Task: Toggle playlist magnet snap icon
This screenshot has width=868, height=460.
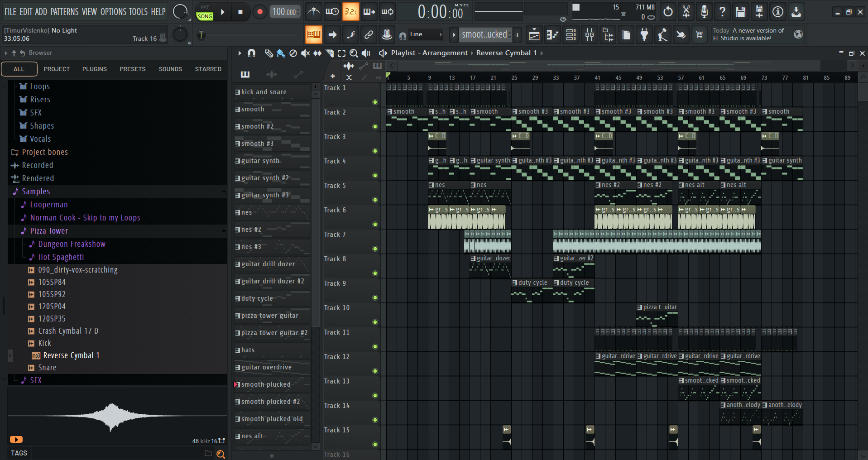Action: (252, 53)
